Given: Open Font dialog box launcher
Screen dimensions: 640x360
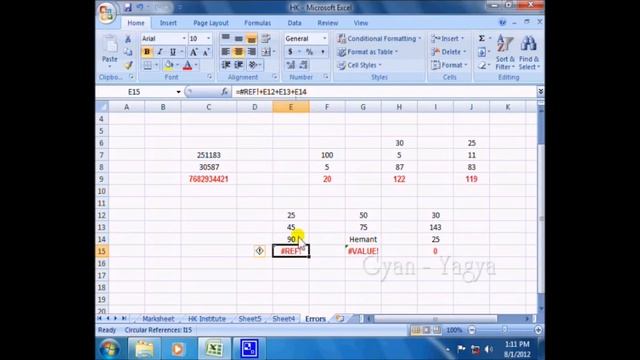Looking at the screenshot, I should 209,77.
